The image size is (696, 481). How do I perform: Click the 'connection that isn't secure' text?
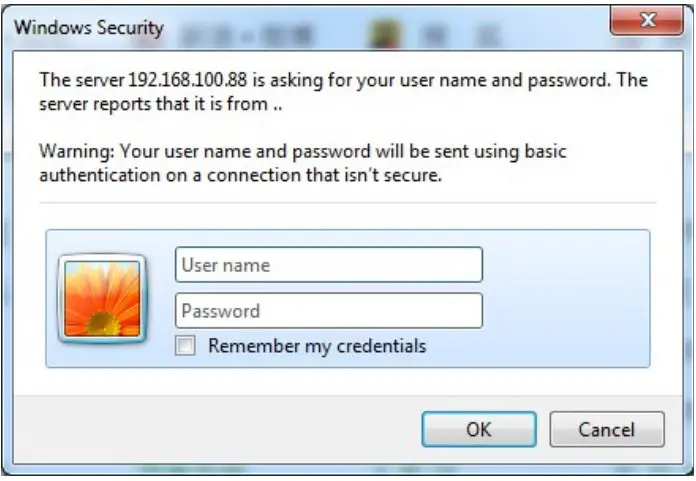tap(324, 175)
